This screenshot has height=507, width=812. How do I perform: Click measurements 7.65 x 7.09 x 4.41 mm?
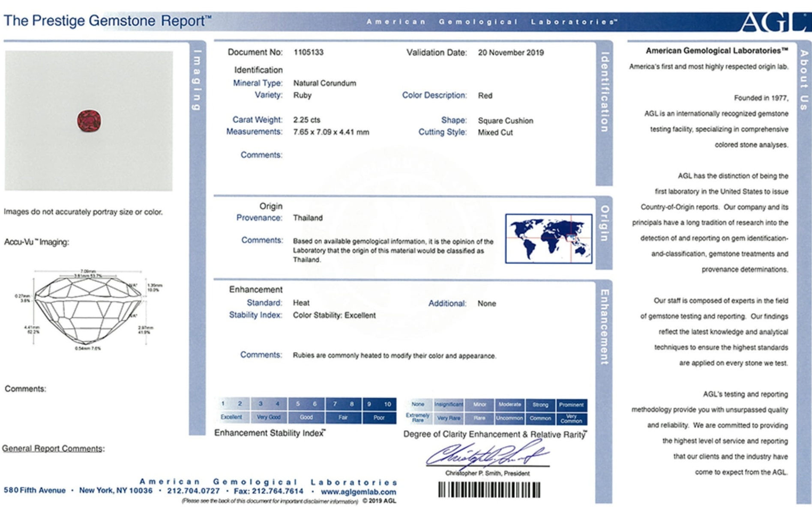click(331, 132)
